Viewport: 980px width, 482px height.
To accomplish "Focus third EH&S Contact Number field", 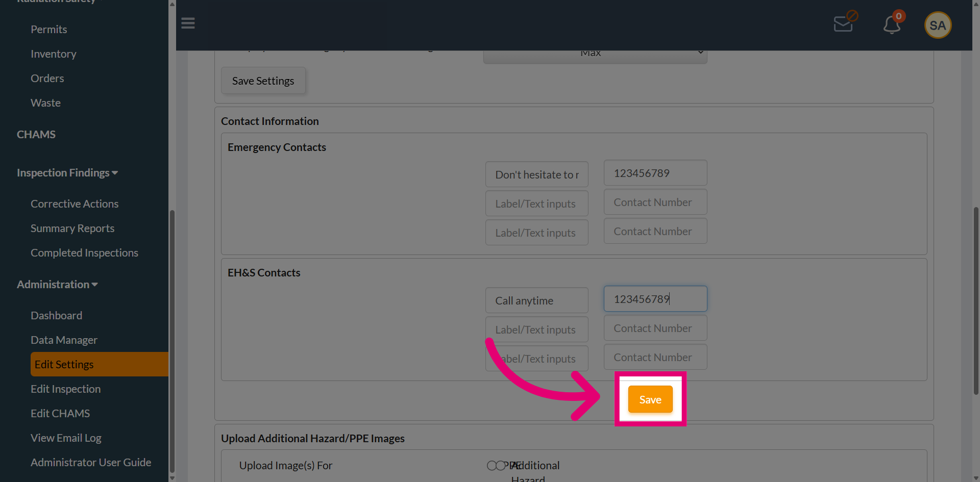I will [655, 357].
